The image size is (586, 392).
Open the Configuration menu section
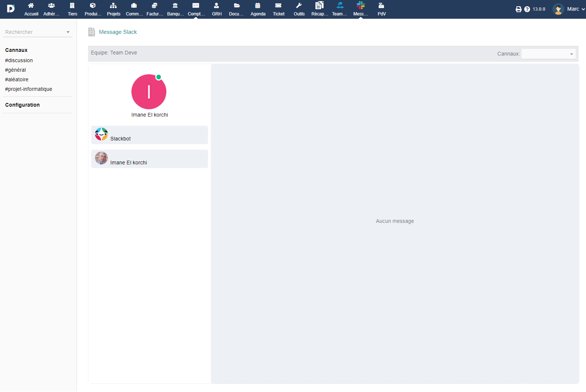[x=22, y=105]
